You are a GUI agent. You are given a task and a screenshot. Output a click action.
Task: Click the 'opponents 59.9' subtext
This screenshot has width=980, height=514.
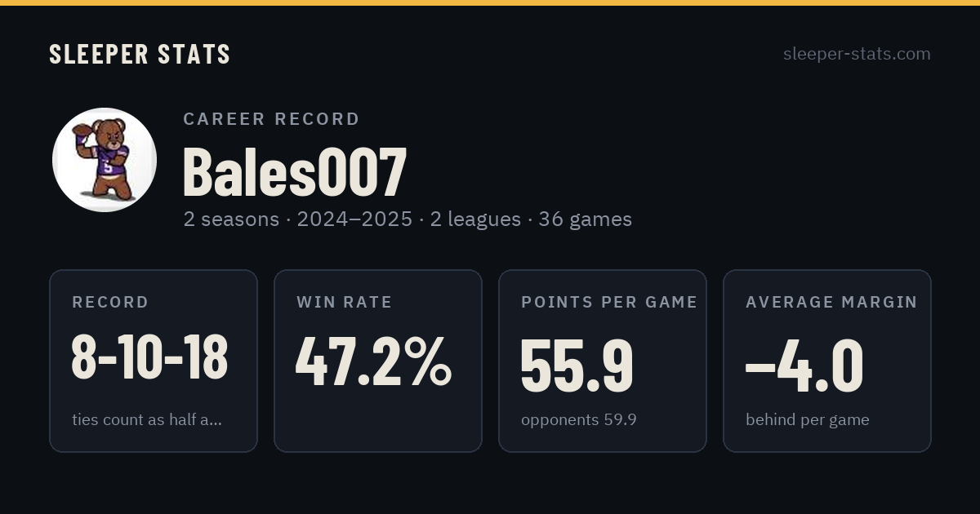point(579,420)
